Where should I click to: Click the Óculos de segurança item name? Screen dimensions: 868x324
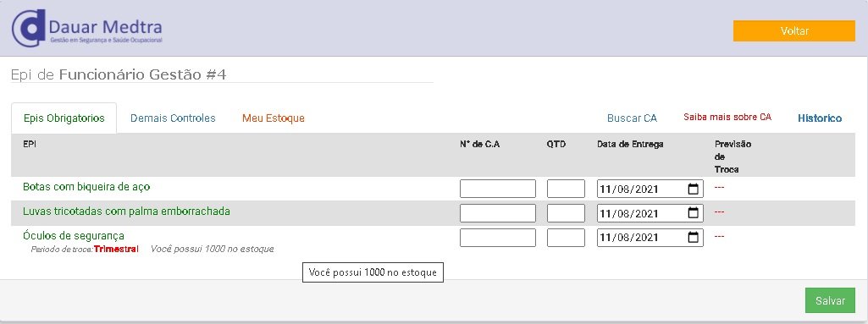74,236
